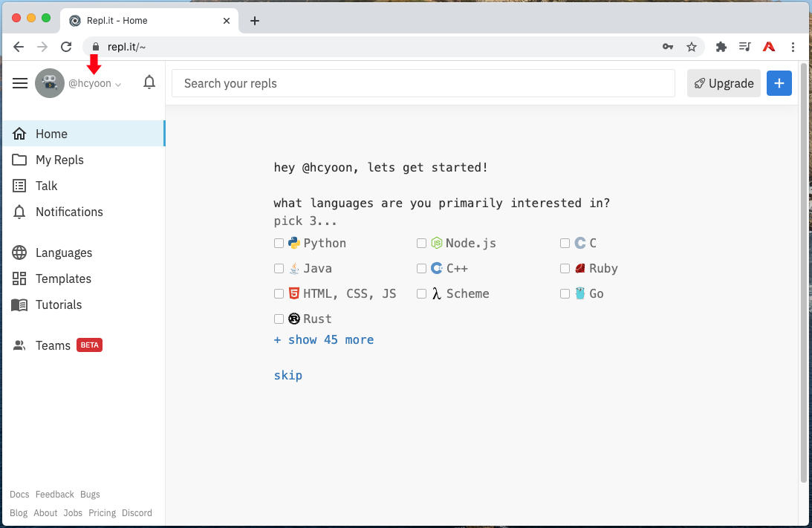Screen dimensions: 812x528
Task: Select Home in the sidebar
Action: [84, 134]
